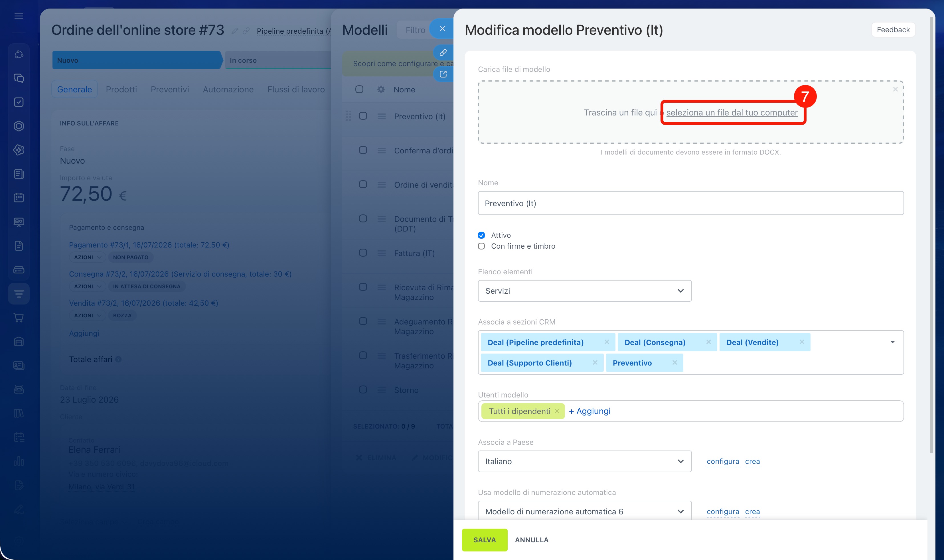Image resolution: width=944 pixels, height=560 pixels.
Task: Open the chat bubbles icon in sidebar
Action: [x=19, y=78]
